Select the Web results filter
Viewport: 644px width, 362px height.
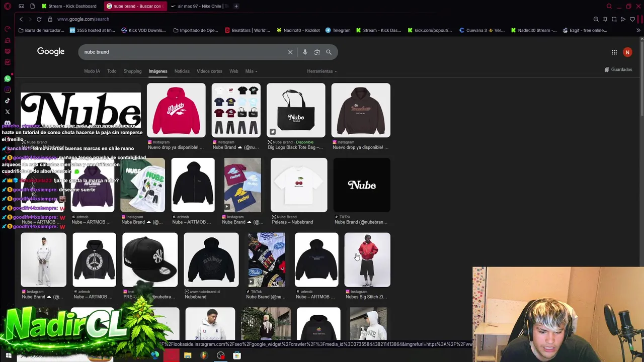click(x=234, y=71)
